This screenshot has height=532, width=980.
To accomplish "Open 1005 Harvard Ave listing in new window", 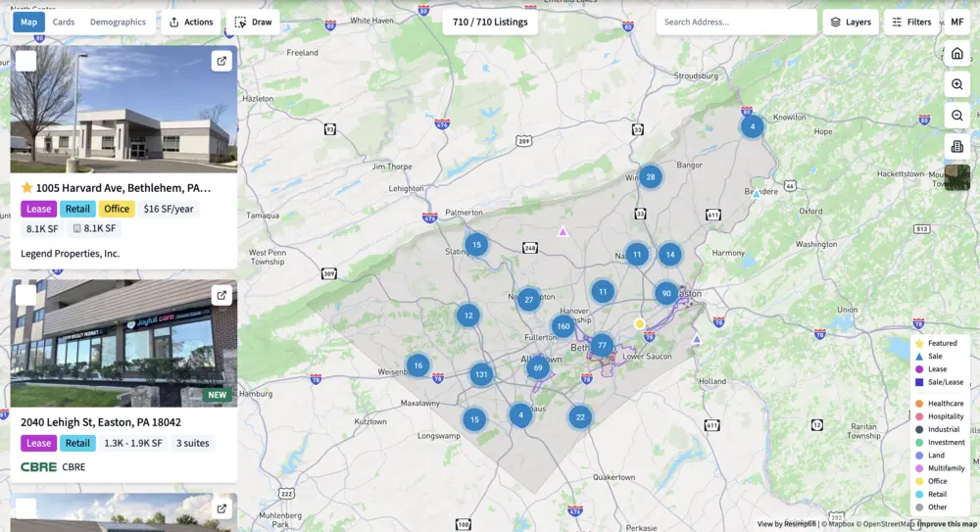I will coord(221,61).
